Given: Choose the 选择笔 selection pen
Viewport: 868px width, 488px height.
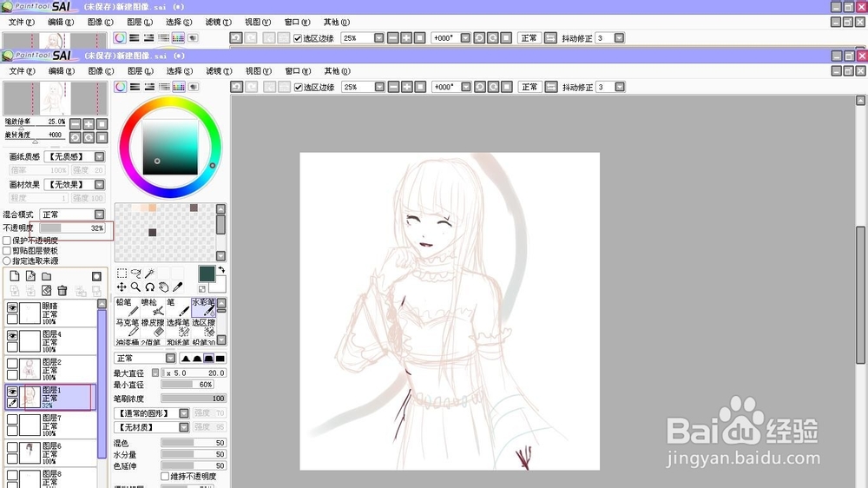Looking at the screenshot, I should pos(178,327).
